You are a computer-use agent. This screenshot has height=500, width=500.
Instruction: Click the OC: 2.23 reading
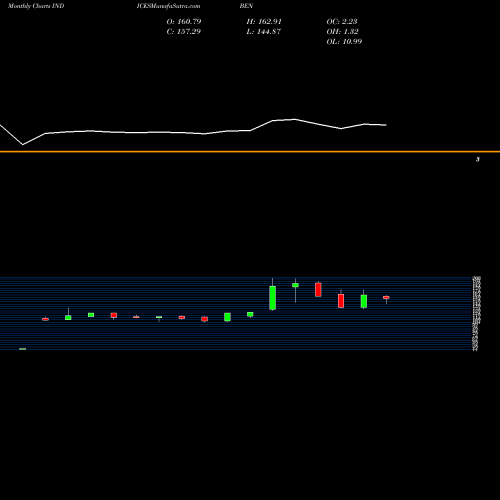pos(342,21)
